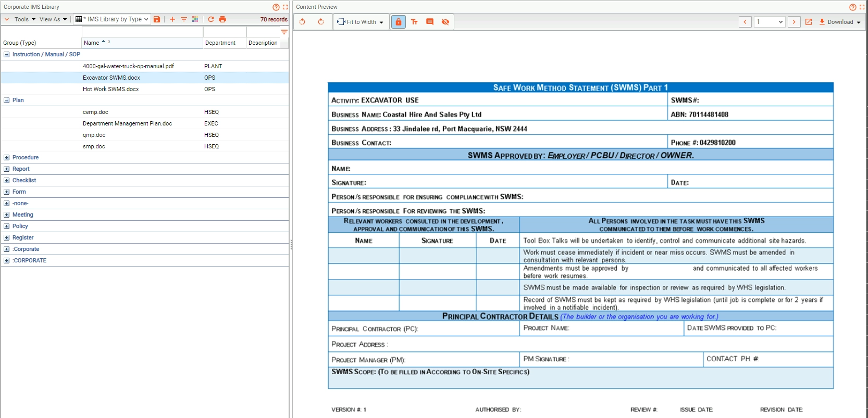Screen dimensions: 868x418
Task: Sort by Group (Type) column header
Action: pyautogui.click(x=41, y=43)
